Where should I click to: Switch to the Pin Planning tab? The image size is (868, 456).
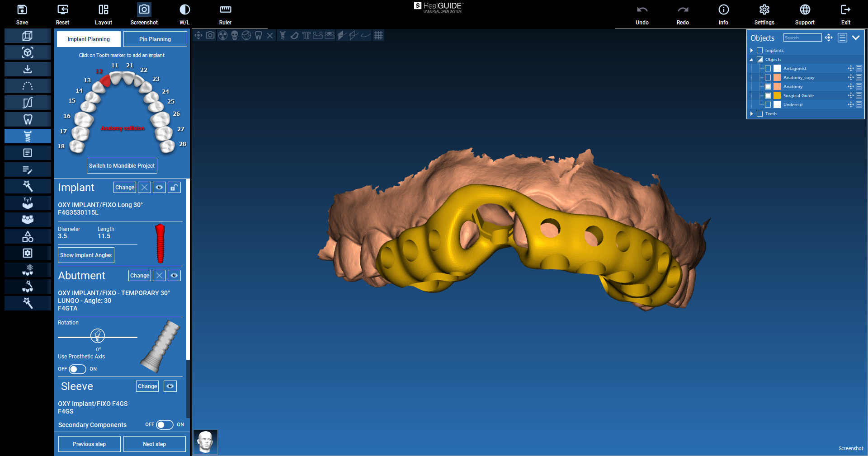coord(155,39)
